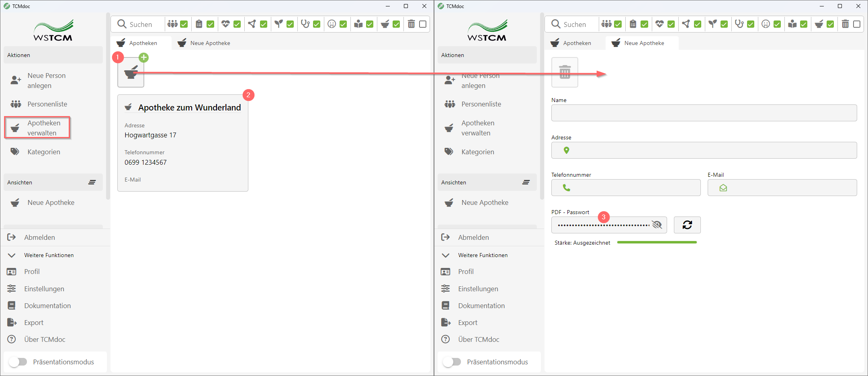Regenerate the PDF password with the refresh button
Screen dimensions: 868x376
click(687, 225)
